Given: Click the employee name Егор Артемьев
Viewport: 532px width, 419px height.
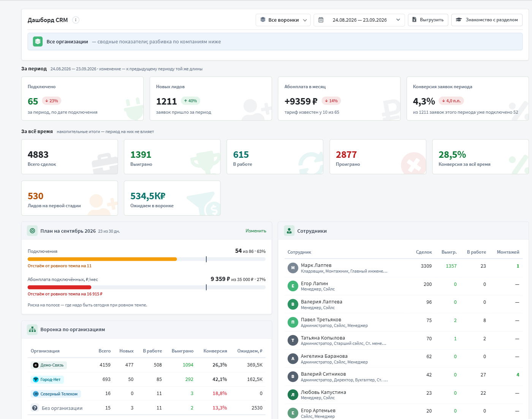Looking at the screenshot, I should point(318,411).
